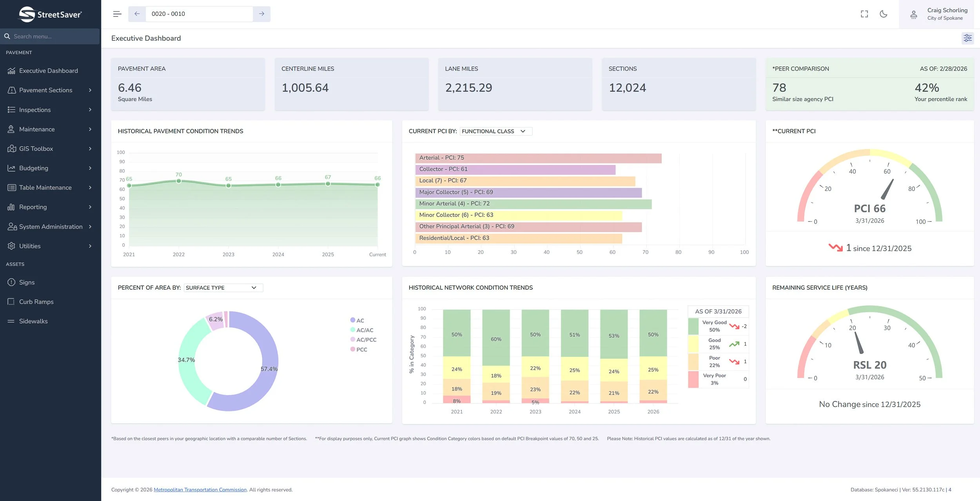Toggle AC legend item in pie chart
Viewport: 980px width, 501px height.
357,320
